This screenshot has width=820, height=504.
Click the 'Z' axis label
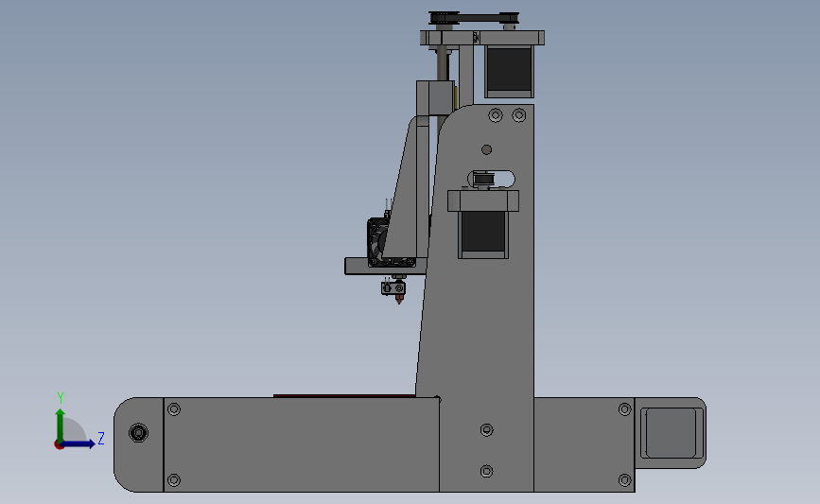point(101,438)
